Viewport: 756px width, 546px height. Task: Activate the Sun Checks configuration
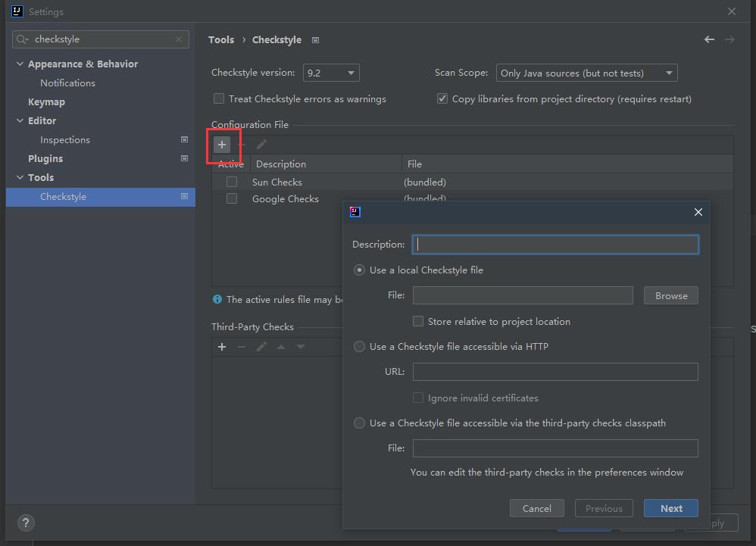[232, 183]
